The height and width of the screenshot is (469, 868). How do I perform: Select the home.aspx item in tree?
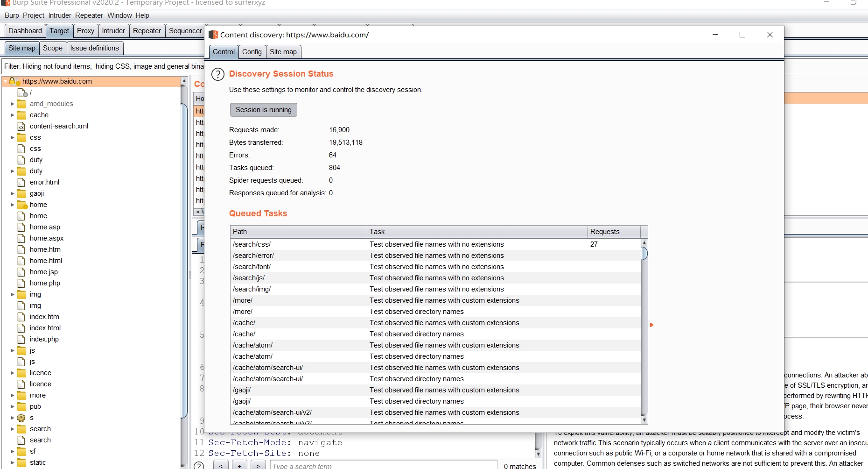[x=46, y=238]
